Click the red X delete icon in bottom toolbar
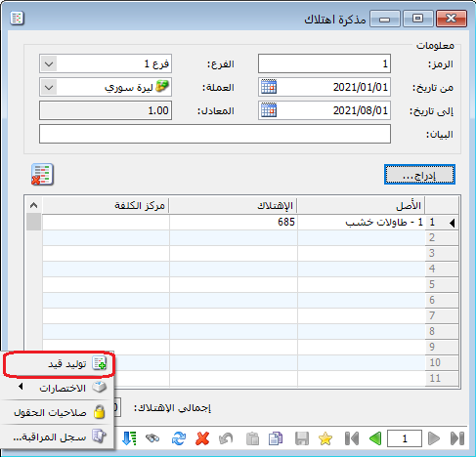The image size is (476, 457). tap(202, 438)
